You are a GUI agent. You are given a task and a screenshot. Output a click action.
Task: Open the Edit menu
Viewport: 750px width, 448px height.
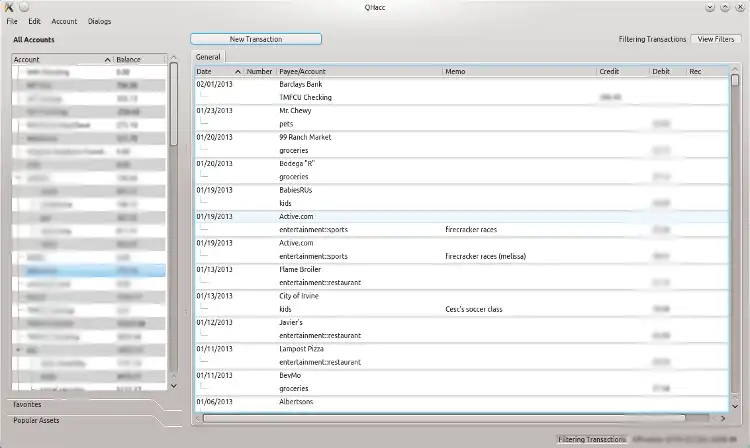(x=34, y=22)
